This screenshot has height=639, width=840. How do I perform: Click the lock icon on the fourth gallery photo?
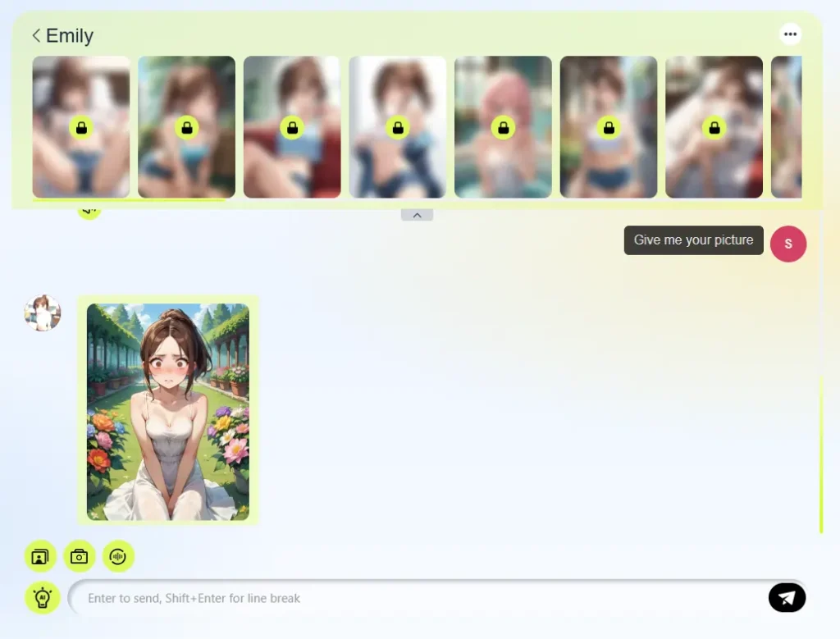[x=398, y=128]
